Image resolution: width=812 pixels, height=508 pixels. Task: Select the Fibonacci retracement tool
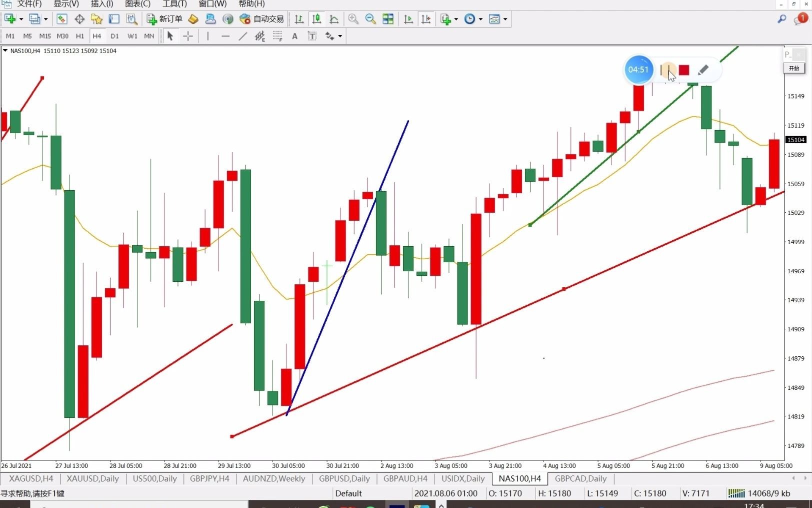click(277, 36)
